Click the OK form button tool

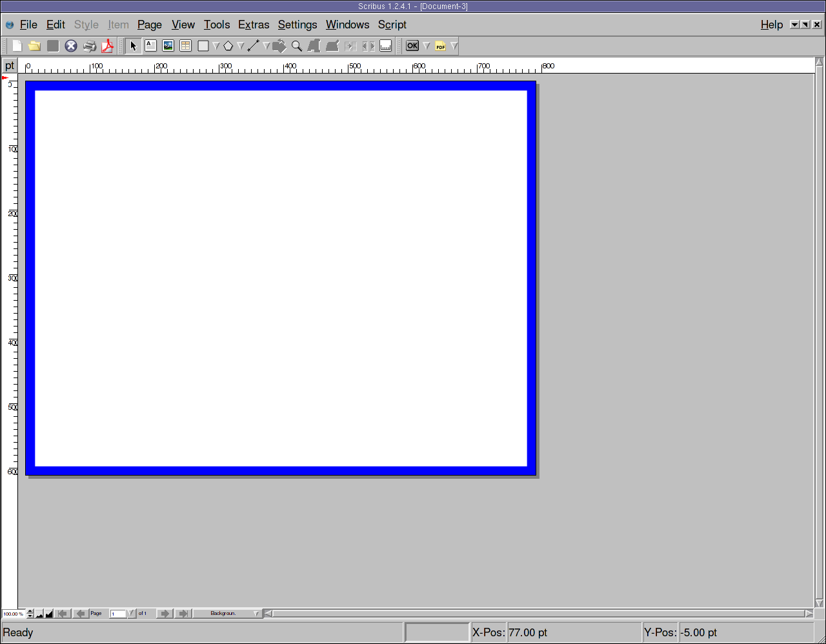tap(412, 46)
